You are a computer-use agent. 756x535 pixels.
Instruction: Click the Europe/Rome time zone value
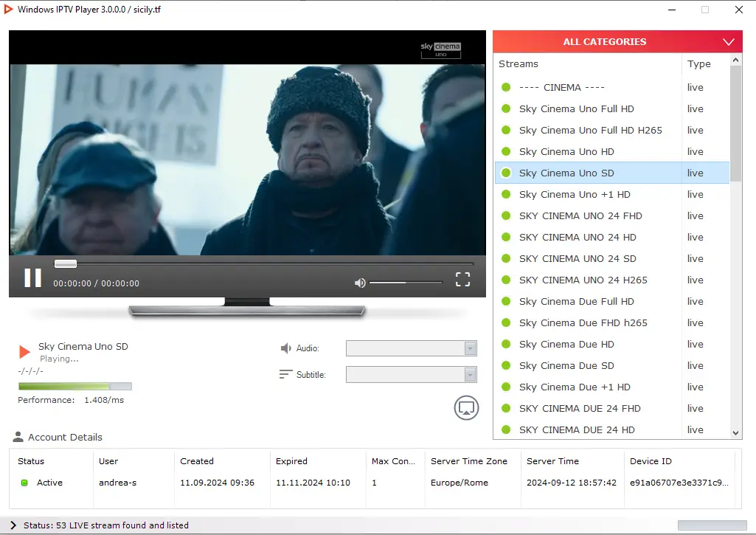pyautogui.click(x=459, y=483)
